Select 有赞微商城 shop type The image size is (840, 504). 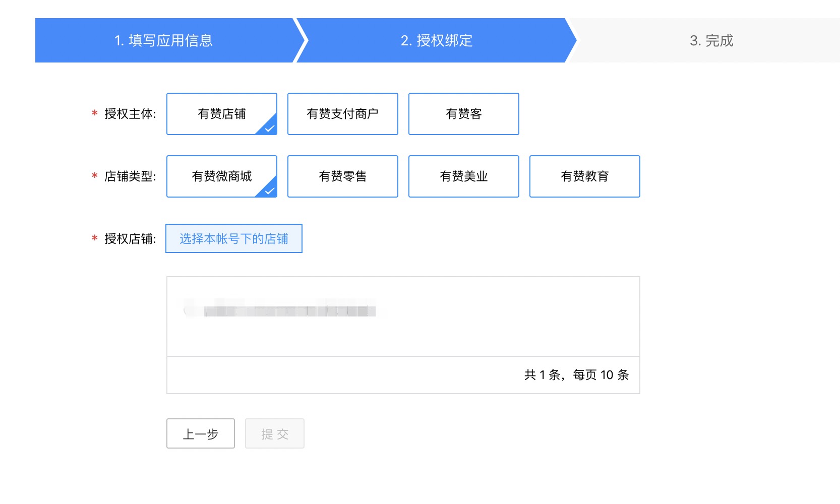(x=222, y=176)
